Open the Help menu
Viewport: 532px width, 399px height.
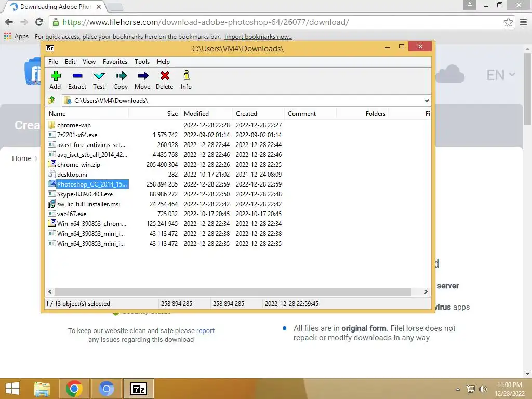point(163,62)
